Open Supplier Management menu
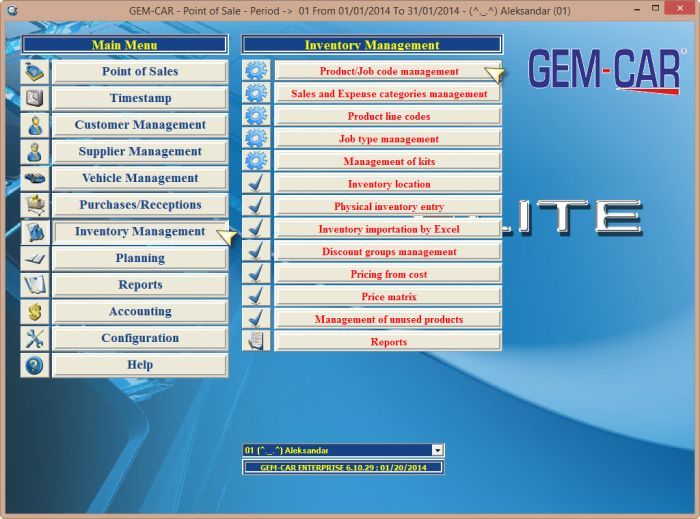The width and height of the screenshot is (700, 519). (140, 152)
